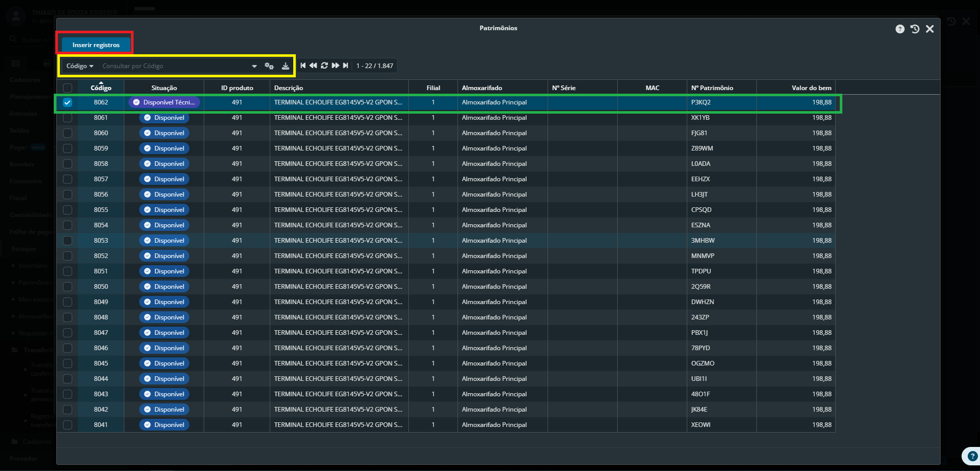
Task: Click the Inserir registros button
Action: coord(96,45)
